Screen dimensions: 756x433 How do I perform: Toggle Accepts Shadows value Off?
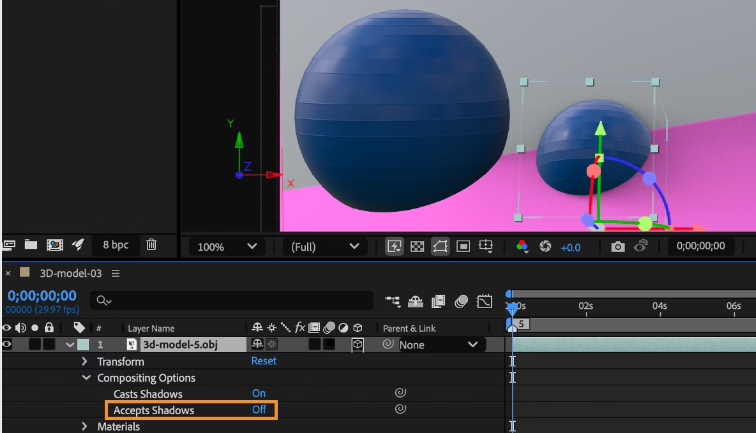point(259,410)
